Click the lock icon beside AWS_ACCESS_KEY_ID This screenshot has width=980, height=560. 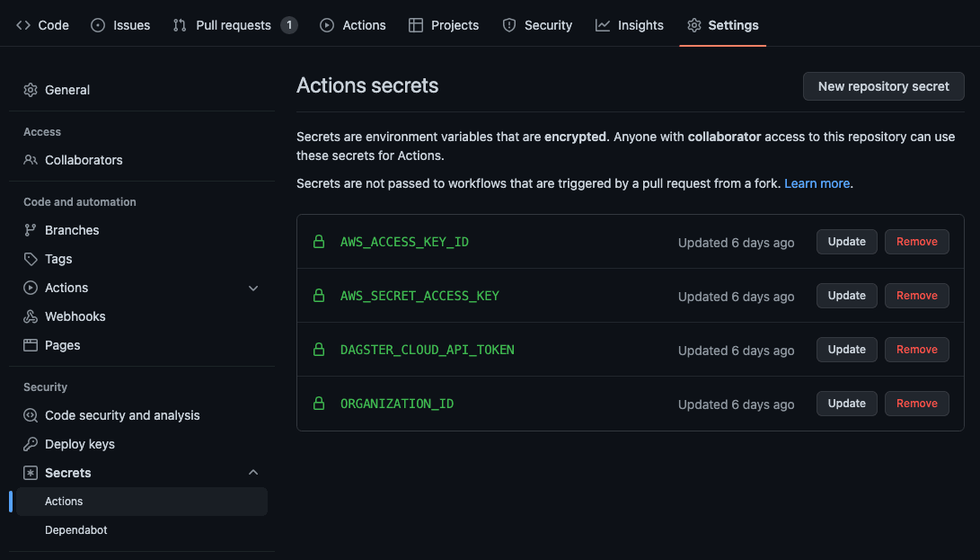pyautogui.click(x=319, y=242)
